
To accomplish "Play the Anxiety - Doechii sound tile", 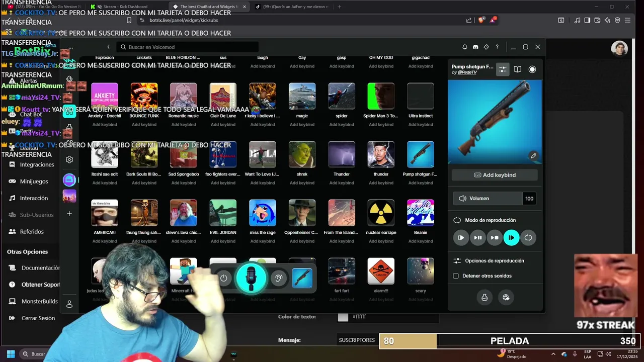I will [x=105, y=96].
